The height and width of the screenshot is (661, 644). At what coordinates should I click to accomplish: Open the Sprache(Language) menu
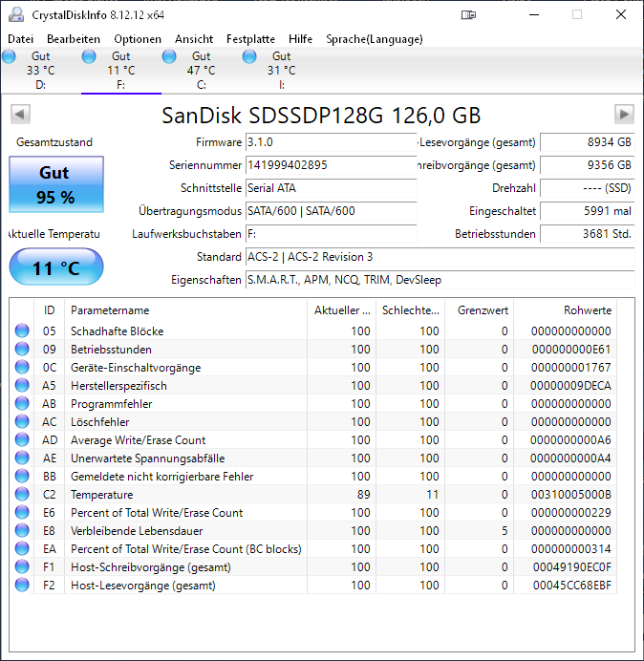click(x=375, y=39)
